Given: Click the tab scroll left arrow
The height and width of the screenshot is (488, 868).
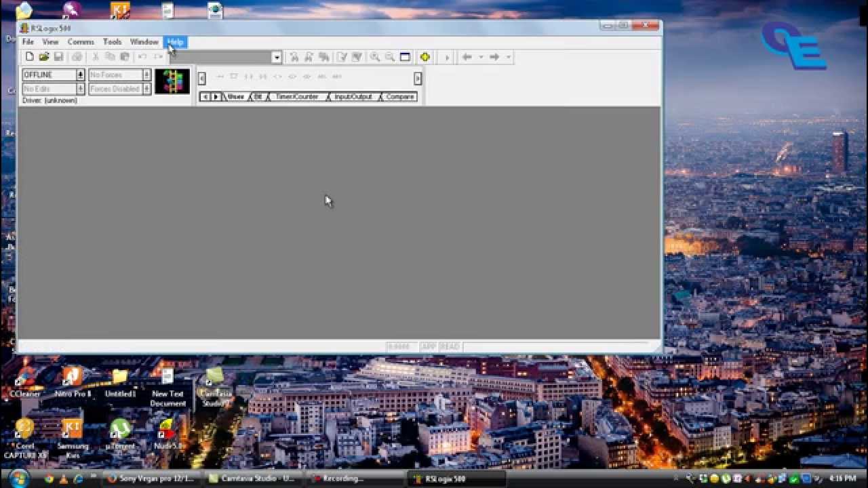Looking at the screenshot, I should point(205,97).
